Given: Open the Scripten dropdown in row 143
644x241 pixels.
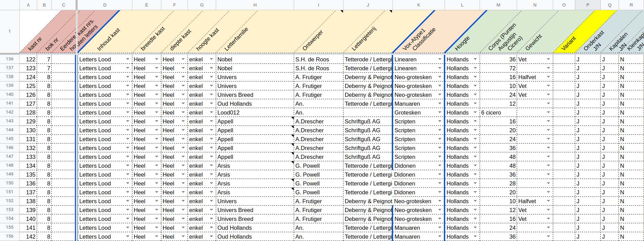Looking at the screenshot, I should 439,121.
